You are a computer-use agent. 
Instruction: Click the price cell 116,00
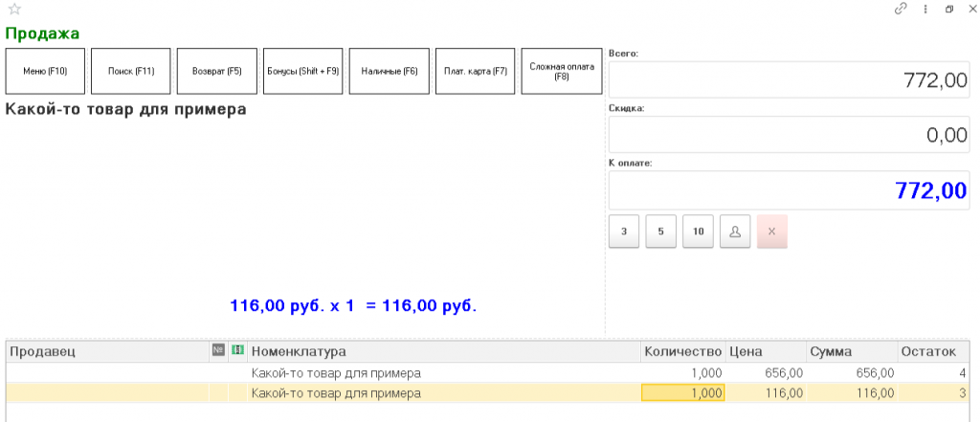coord(766,392)
